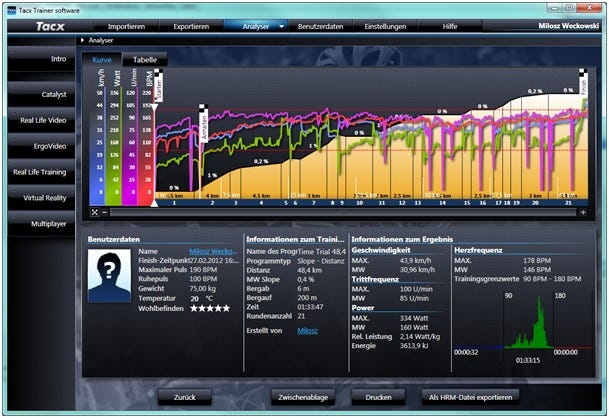609x418 pixels.
Task: Click the Watt power axis color bar
Action: tap(113, 146)
